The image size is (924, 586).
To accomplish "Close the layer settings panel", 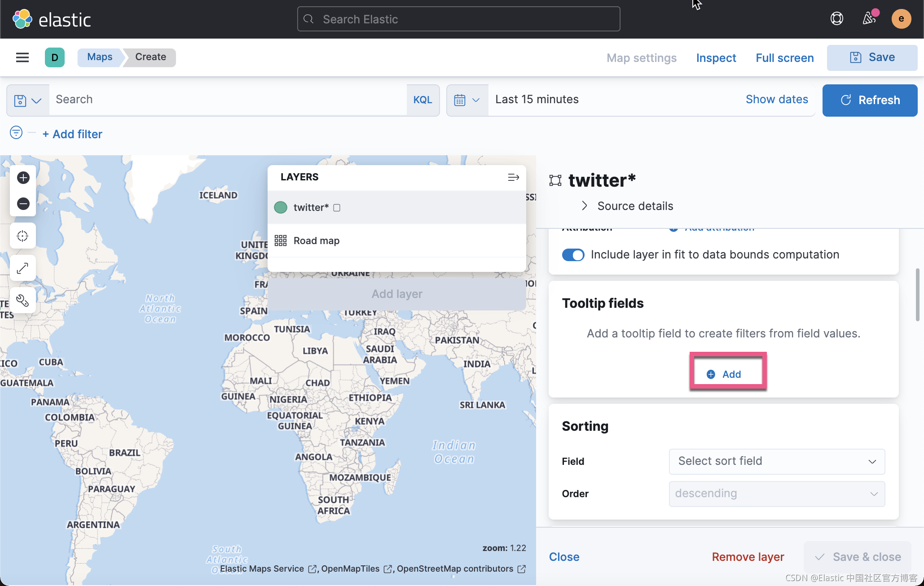I will tap(564, 557).
